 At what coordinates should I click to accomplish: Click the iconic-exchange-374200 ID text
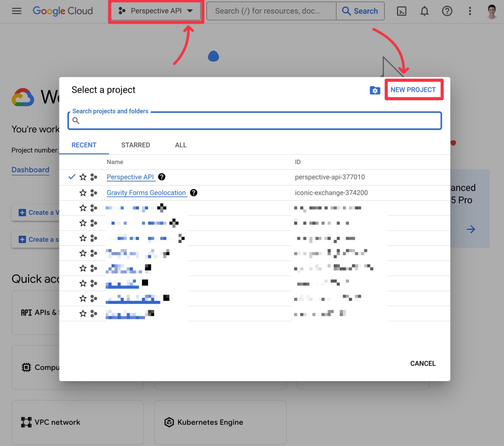(331, 193)
